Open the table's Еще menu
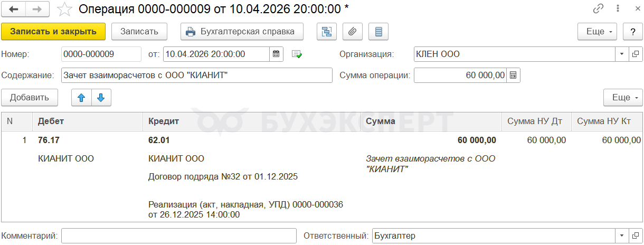Image resolution: width=644 pixels, height=245 pixels. 623,97
